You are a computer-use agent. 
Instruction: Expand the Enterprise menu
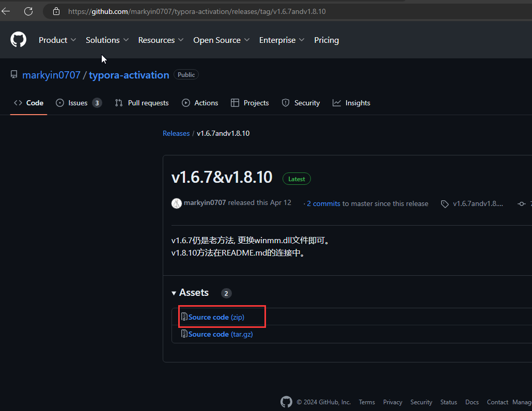(x=282, y=40)
